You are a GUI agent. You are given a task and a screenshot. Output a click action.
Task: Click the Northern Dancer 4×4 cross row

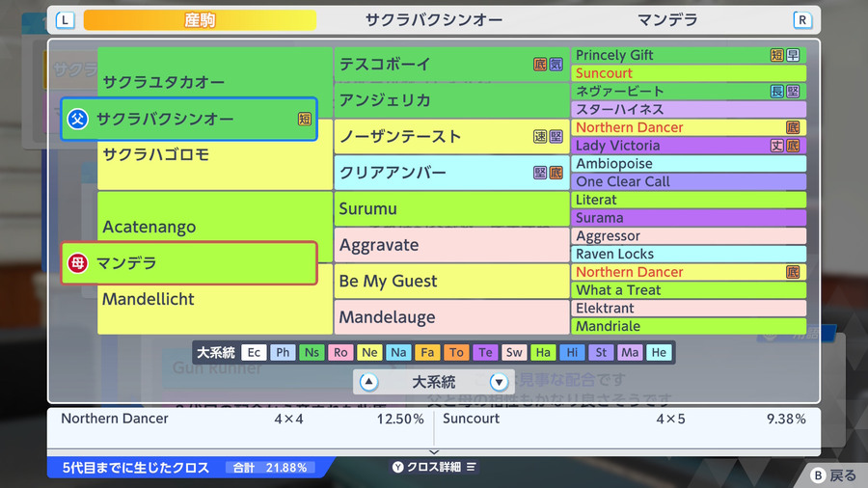[242, 419]
